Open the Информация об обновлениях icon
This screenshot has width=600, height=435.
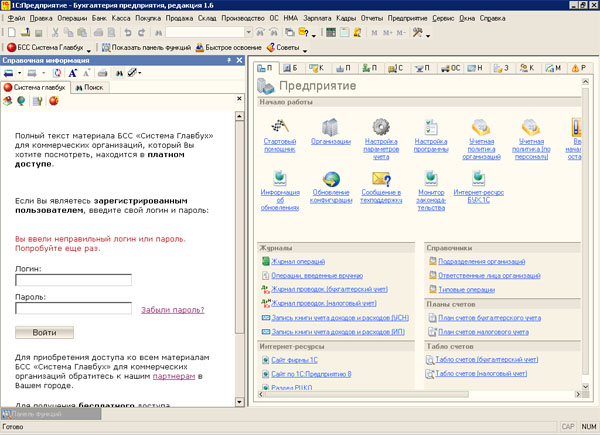click(280, 177)
